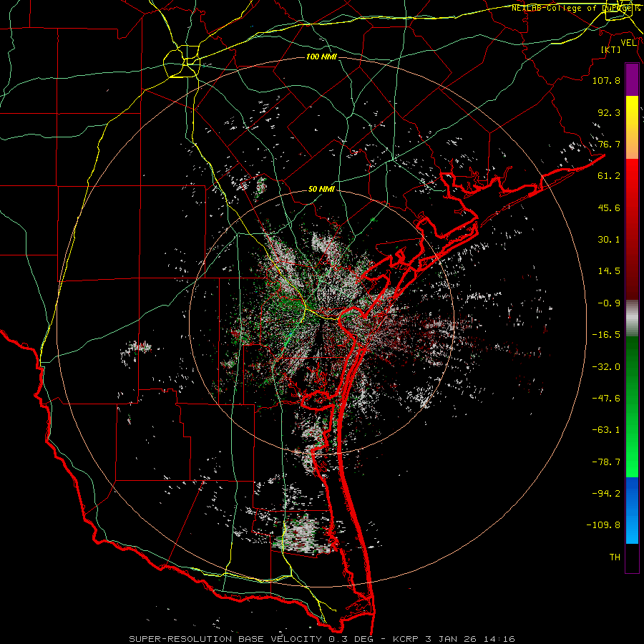This screenshot has width=644, height=644.
Task: Select the 30.1 velocity scale value
Action: [x=609, y=240]
